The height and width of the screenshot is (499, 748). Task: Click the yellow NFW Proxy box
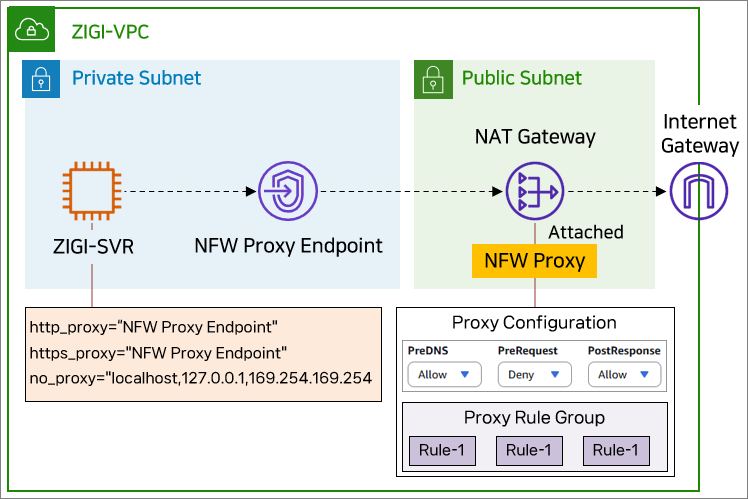pyautogui.click(x=534, y=261)
